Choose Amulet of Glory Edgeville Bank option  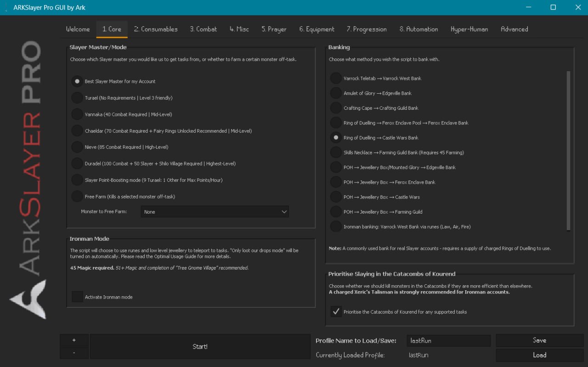(336, 93)
